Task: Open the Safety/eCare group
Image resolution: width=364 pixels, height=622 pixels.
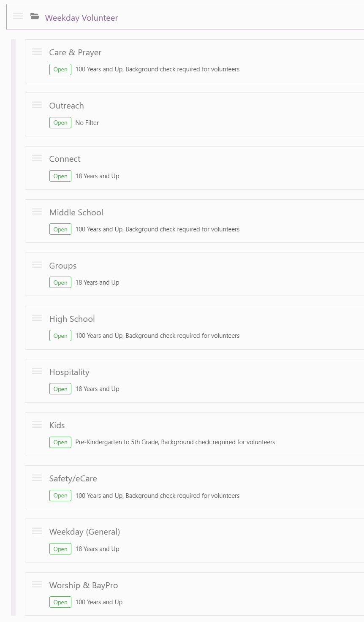Action: [73, 478]
